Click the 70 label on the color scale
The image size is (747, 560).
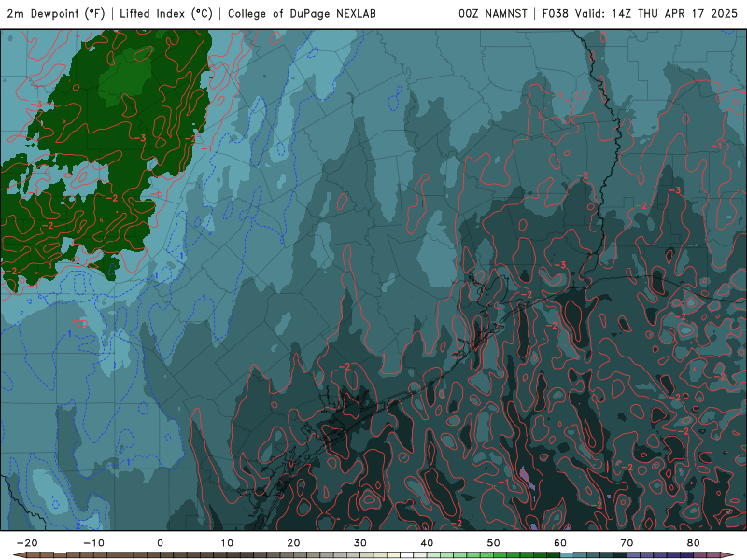point(627,543)
